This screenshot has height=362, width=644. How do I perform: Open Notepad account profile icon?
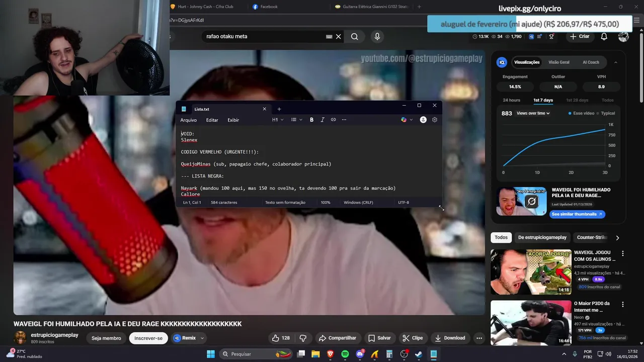pyautogui.click(x=423, y=120)
